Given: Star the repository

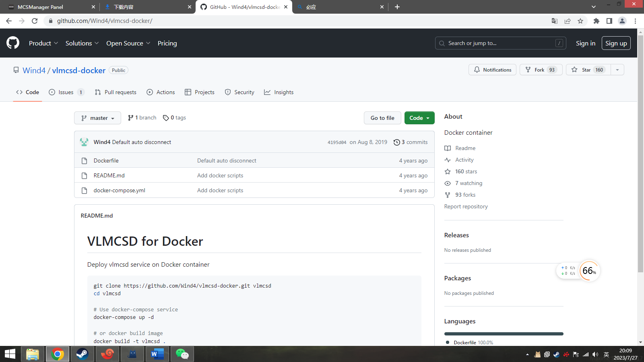Looking at the screenshot, I should 588,70.
